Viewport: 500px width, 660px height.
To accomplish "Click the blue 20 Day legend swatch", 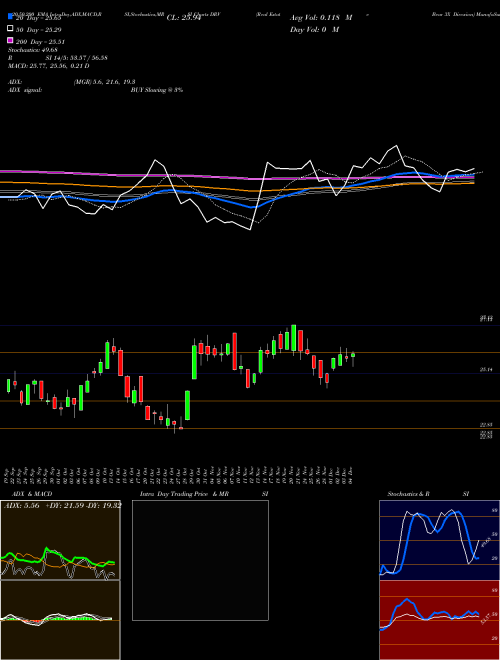I will coord(10,17).
